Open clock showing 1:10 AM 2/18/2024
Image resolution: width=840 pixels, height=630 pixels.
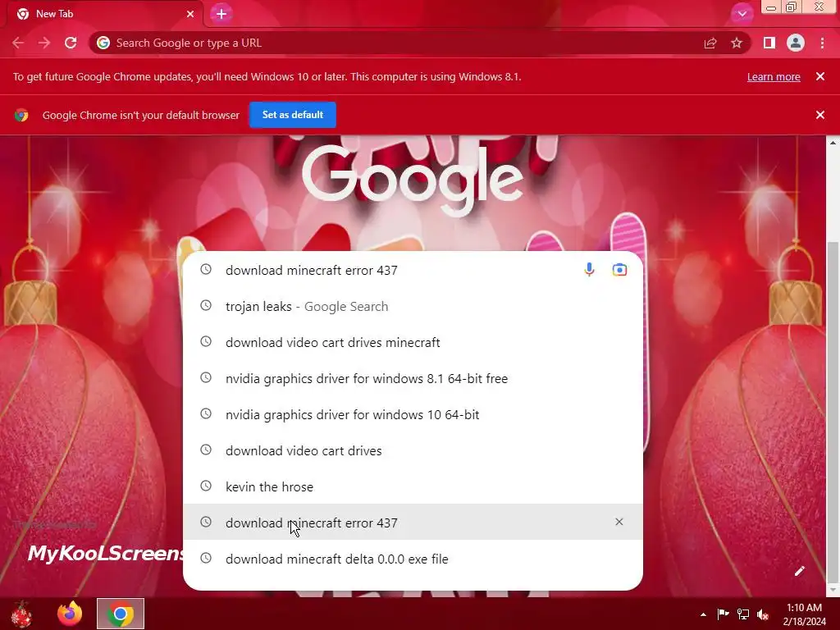point(804,614)
